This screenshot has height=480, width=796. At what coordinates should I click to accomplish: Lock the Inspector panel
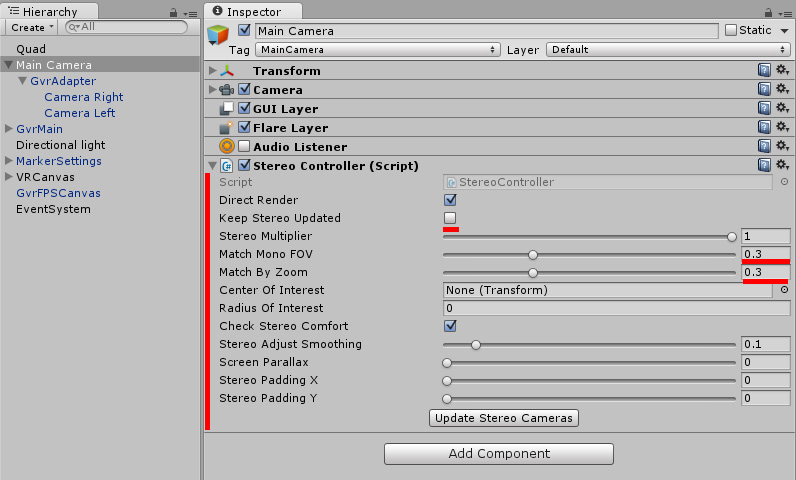(x=769, y=12)
